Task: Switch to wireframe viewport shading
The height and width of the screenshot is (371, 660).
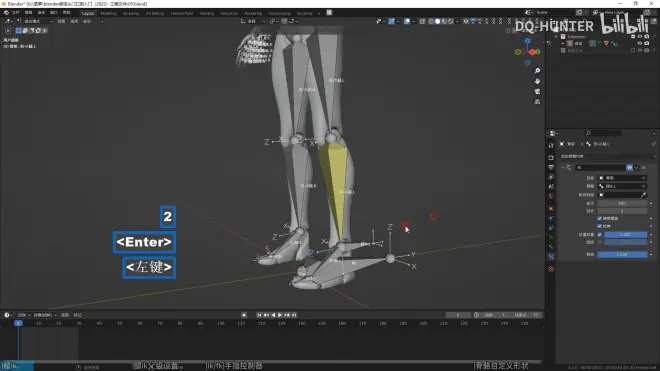Action: point(431,21)
